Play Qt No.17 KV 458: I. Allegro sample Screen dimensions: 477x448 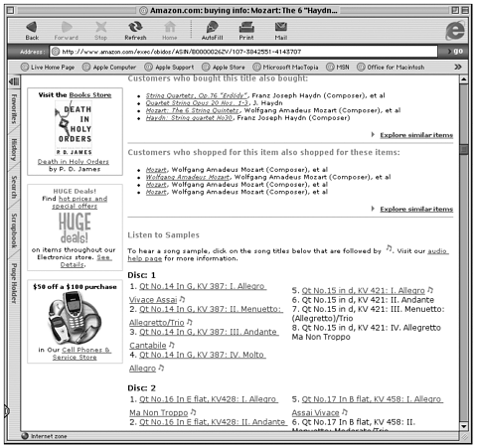click(373, 399)
